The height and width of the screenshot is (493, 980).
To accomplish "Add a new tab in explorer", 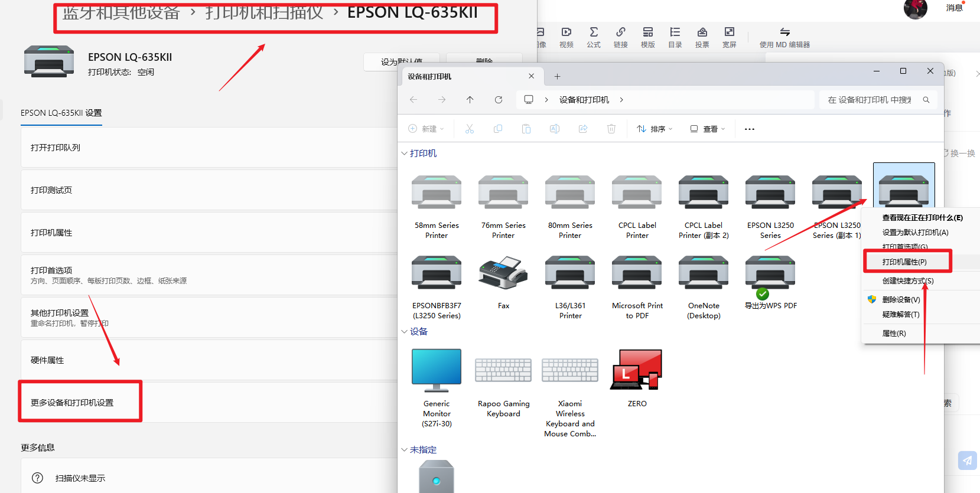I will point(557,77).
